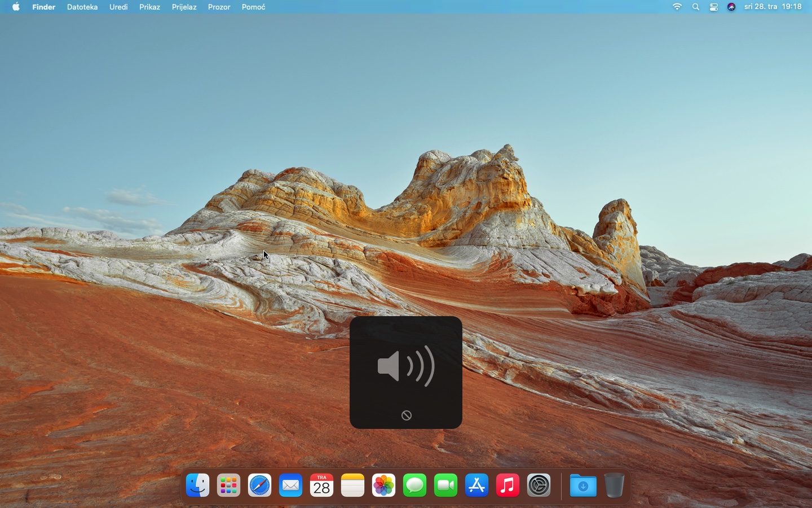The height and width of the screenshot is (508, 812).
Task: Open Launchpad in the Dock
Action: [x=229, y=485]
